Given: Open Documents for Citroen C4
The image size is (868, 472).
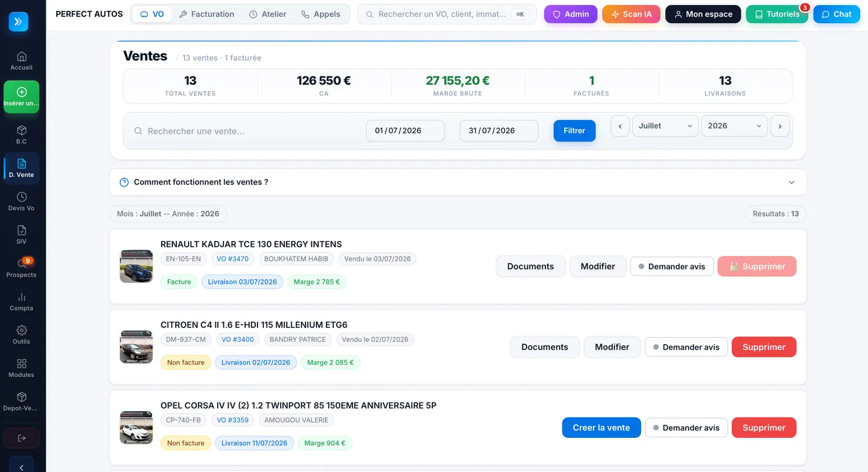Looking at the screenshot, I should pyautogui.click(x=545, y=347).
